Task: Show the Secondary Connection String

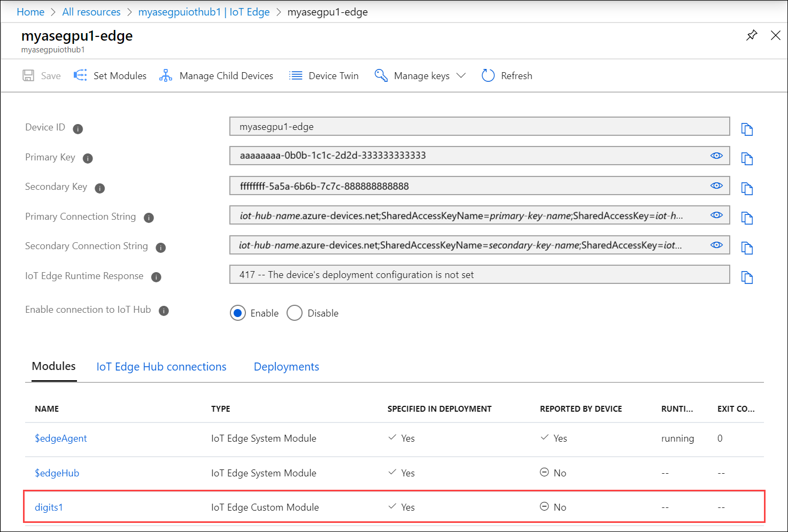Action: (716, 245)
